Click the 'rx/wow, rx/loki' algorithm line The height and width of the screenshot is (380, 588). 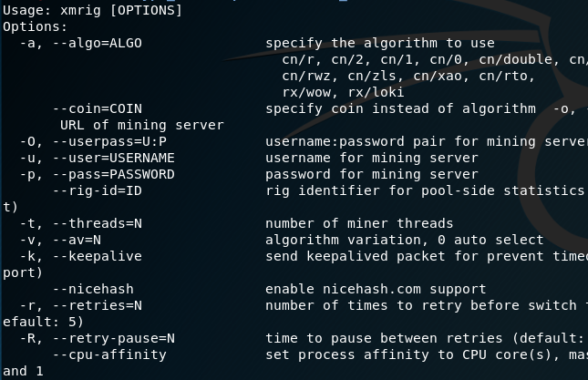coord(344,92)
